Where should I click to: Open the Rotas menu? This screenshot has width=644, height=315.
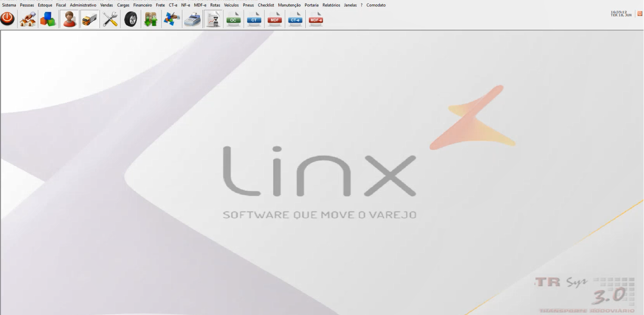coord(215,5)
